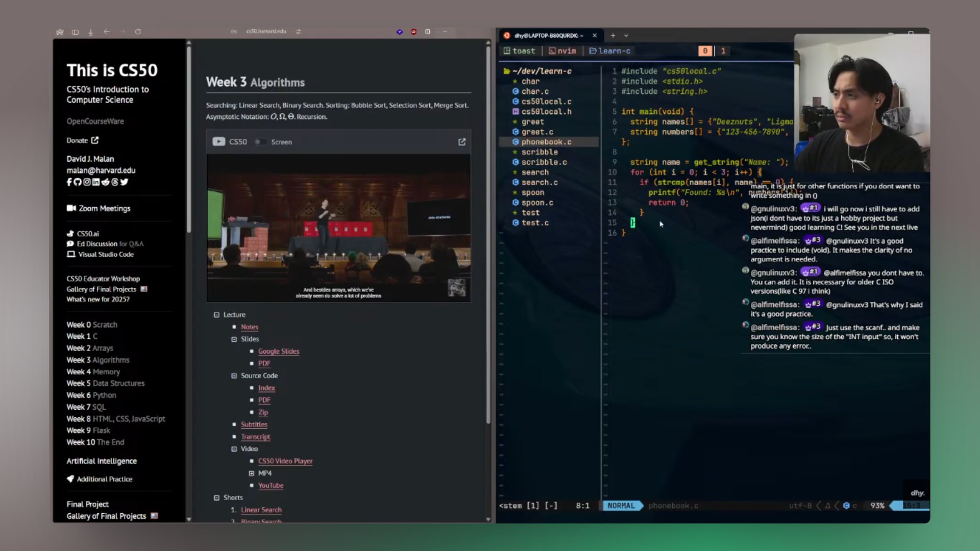The image size is (980, 551).
Task: Open the video in external window icon
Action: tap(462, 142)
